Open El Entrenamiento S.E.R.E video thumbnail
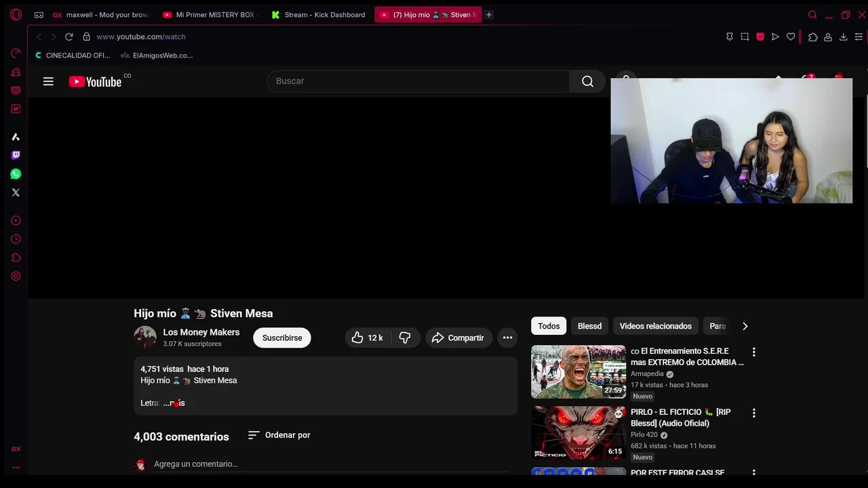The height and width of the screenshot is (488, 868). [x=578, y=372]
